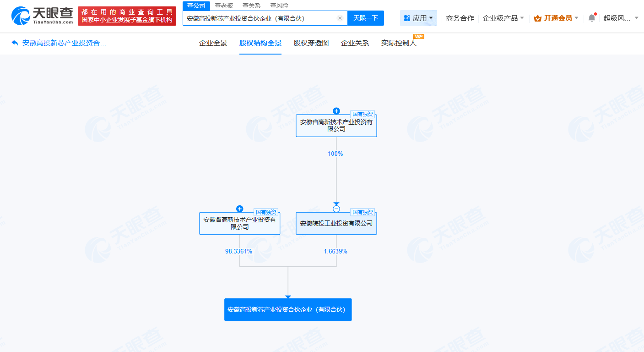Open the 商务合作 link
Image resolution: width=644 pixels, height=352 pixels.
(x=459, y=17)
